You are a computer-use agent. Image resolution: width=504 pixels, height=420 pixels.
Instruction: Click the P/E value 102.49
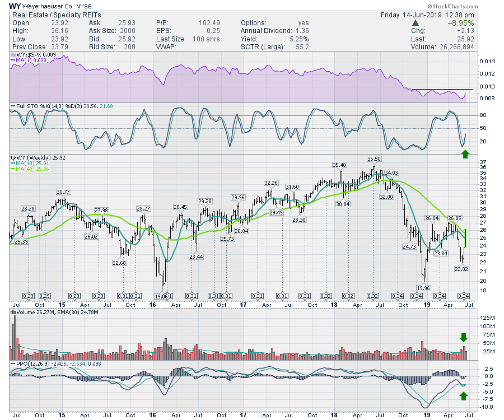(x=209, y=23)
